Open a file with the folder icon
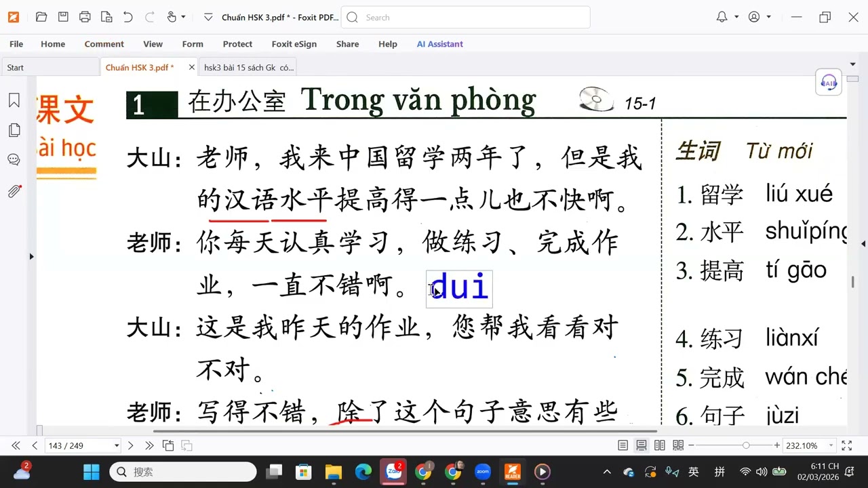The height and width of the screenshot is (488, 868). click(41, 17)
